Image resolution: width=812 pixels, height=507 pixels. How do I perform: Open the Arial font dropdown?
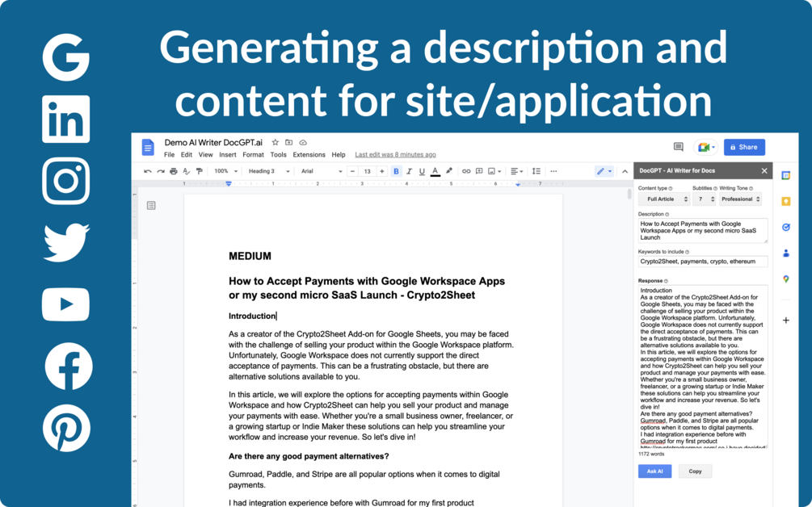pos(321,171)
